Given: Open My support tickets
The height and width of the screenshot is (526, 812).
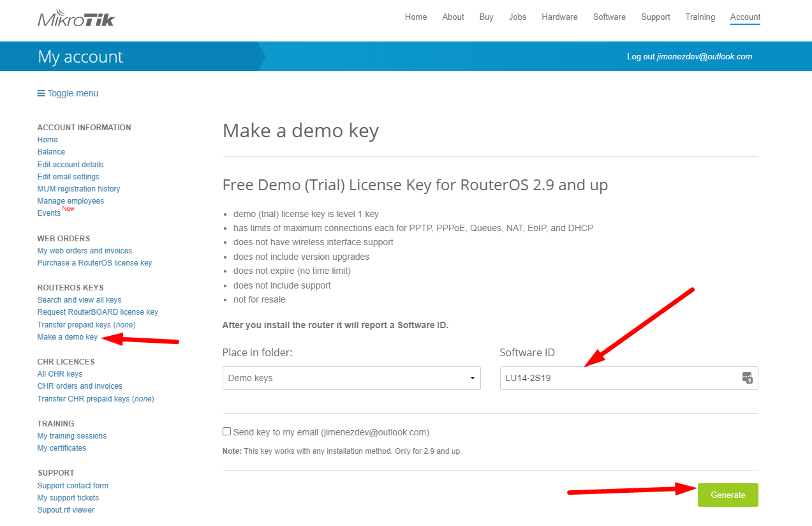Looking at the screenshot, I should [x=68, y=497].
